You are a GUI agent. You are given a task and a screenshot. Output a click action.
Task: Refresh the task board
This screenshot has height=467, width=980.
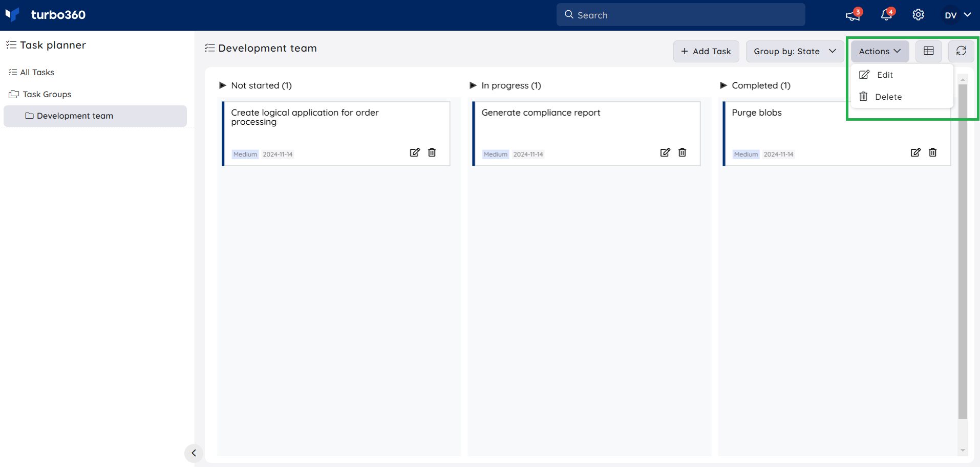click(961, 51)
